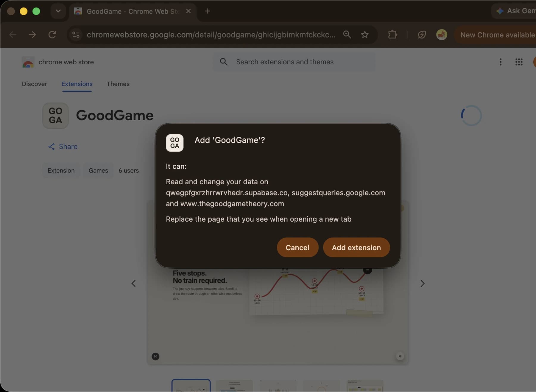Select the GoodGame - Chrome Web Store tab
The height and width of the screenshot is (392, 536).
pos(133,11)
